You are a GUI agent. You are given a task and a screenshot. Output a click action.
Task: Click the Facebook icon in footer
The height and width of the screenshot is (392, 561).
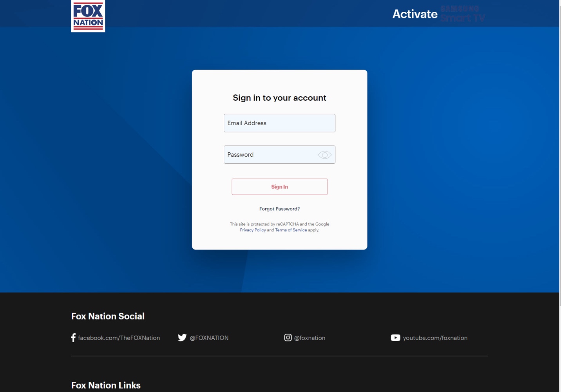coord(73,338)
